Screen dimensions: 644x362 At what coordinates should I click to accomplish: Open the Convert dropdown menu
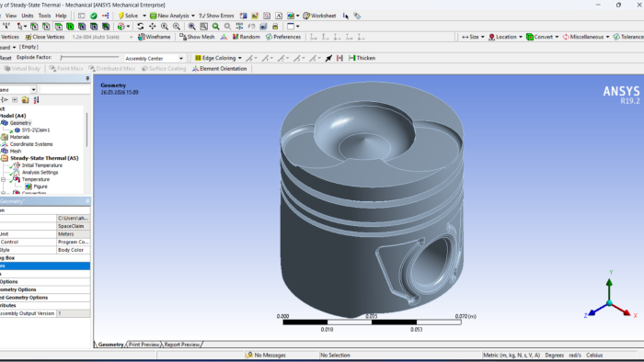click(x=542, y=37)
